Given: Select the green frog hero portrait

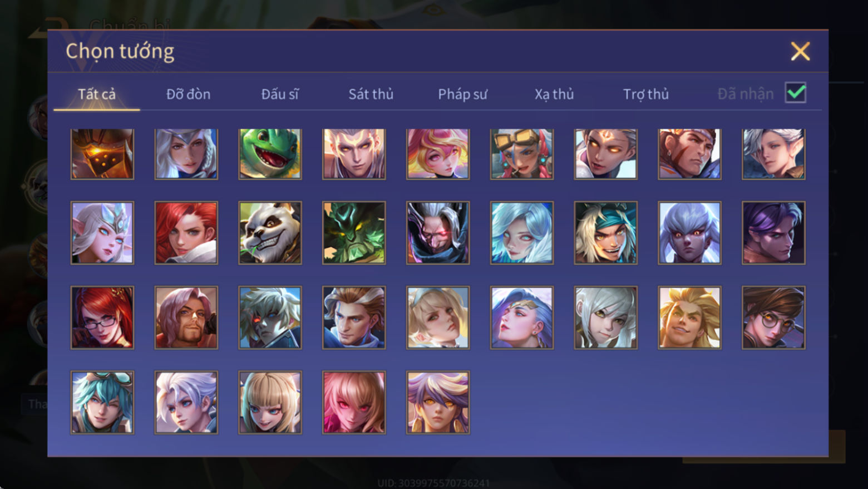Looking at the screenshot, I should click(270, 154).
